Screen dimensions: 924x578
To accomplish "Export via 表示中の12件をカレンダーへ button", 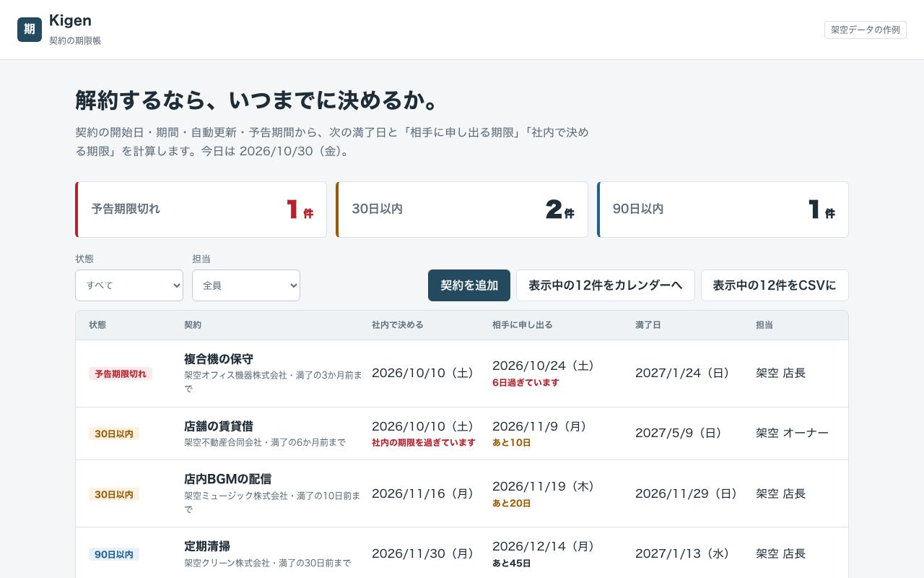I will [606, 285].
